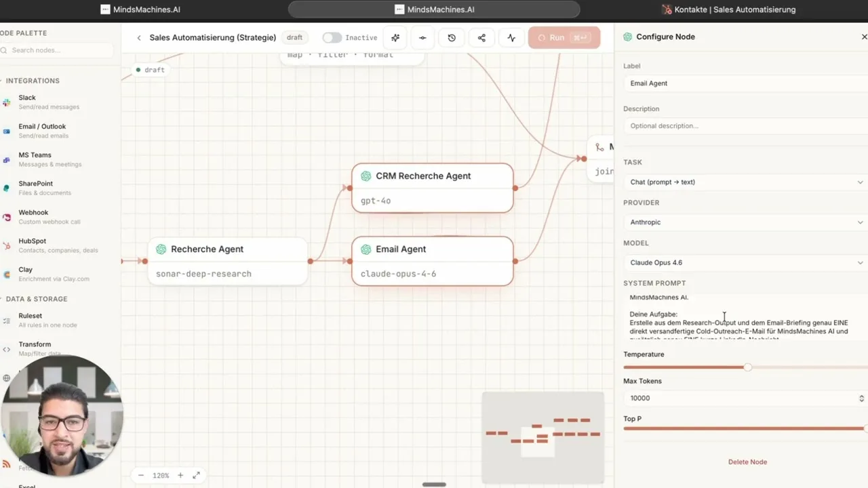The height and width of the screenshot is (488, 868).
Task: Click the zoom percentage 120%
Action: [x=161, y=476]
